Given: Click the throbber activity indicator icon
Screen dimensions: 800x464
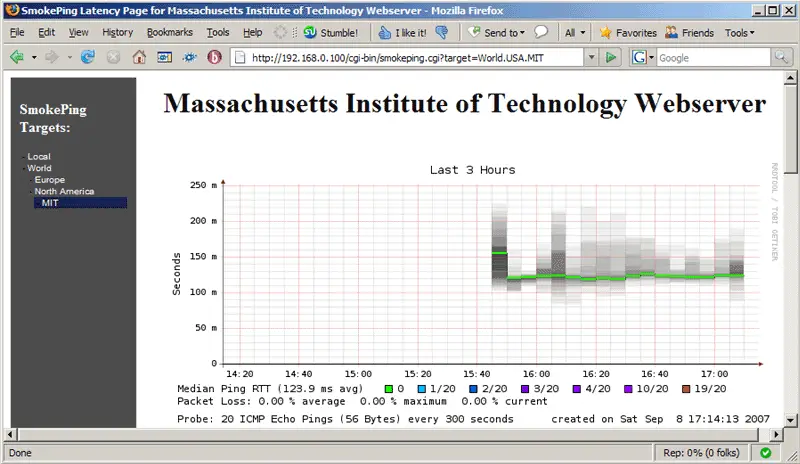Looking at the screenshot, I should tap(280, 33).
